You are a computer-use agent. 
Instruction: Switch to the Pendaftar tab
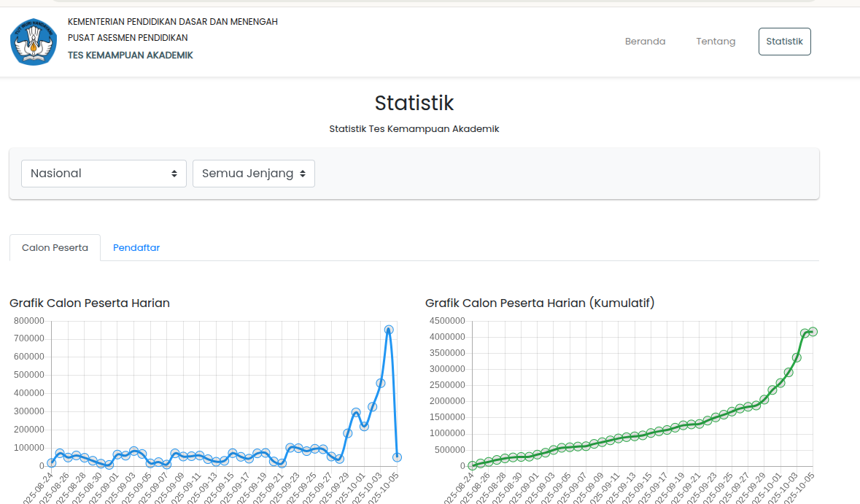(x=136, y=248)
